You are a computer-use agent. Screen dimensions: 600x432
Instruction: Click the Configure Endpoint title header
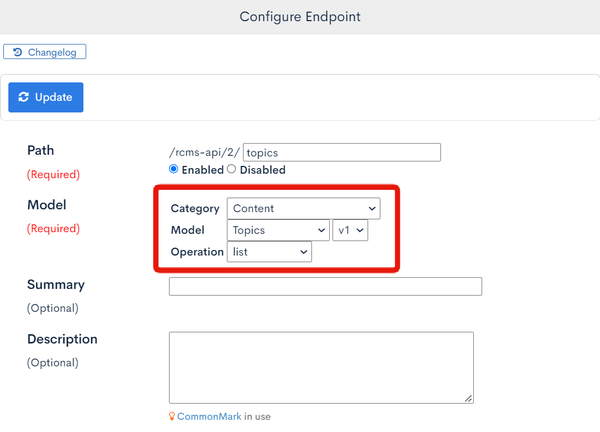300,17
